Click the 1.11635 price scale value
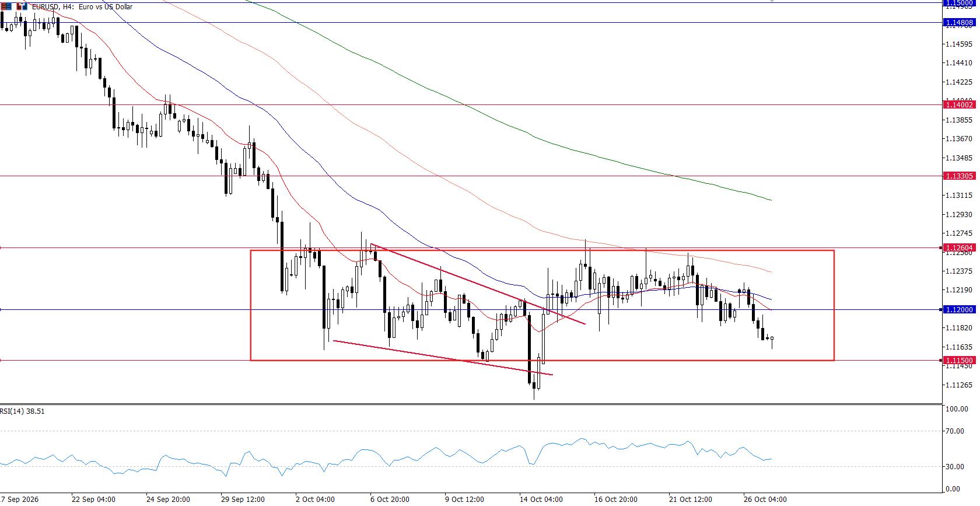Image resolution: width=980 pixels, height=506 pixels. point(959,347)
